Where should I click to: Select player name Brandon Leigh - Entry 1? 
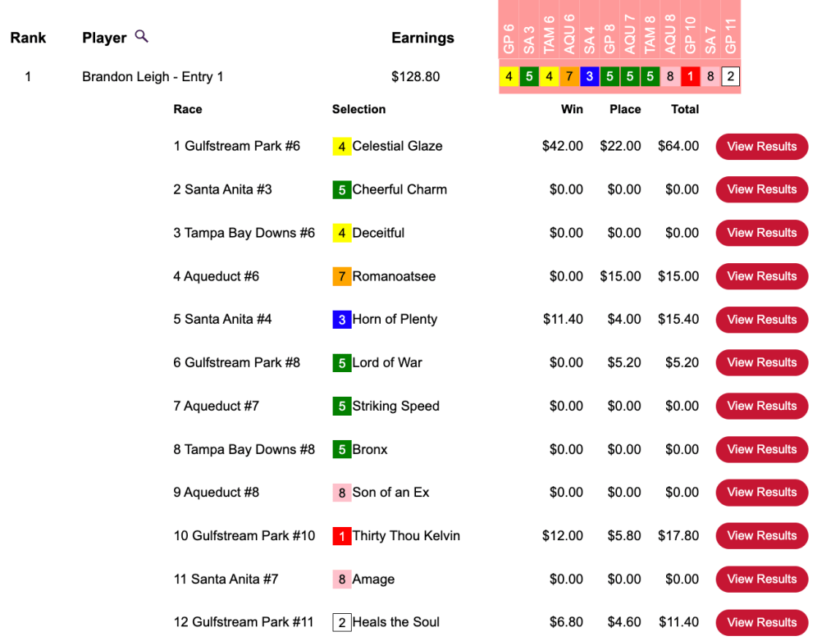(x=153, y=77)
